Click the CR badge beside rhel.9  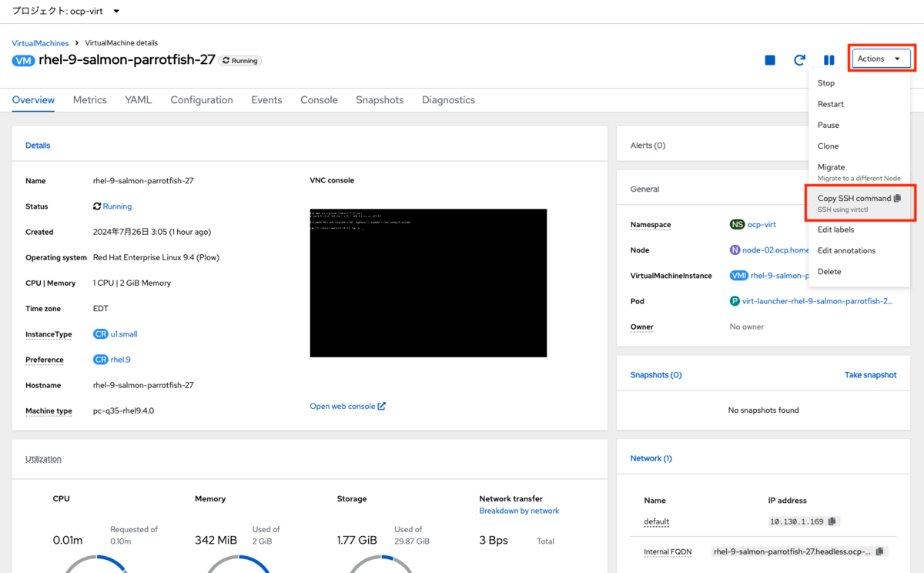pyautogui.click(x=100, y=360)
